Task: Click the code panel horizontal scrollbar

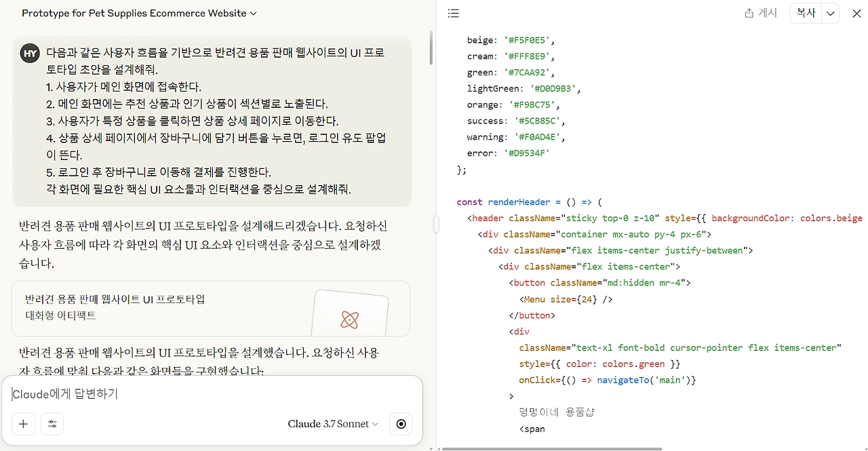Action: click(x=551, y=448)
